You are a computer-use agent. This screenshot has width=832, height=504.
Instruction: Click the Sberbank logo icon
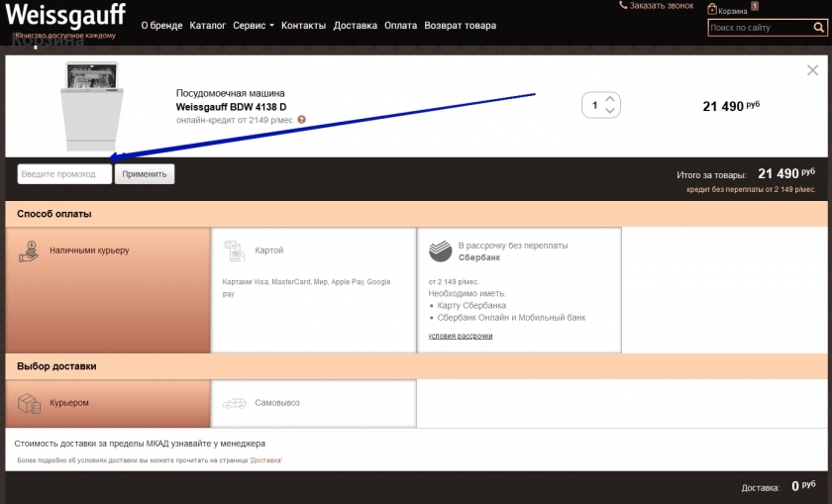pyautogui.click(x=440, y=251)
